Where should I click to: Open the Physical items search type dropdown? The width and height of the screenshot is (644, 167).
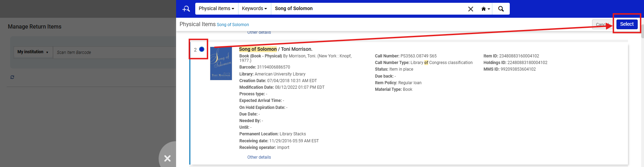[x=216, y=9]
